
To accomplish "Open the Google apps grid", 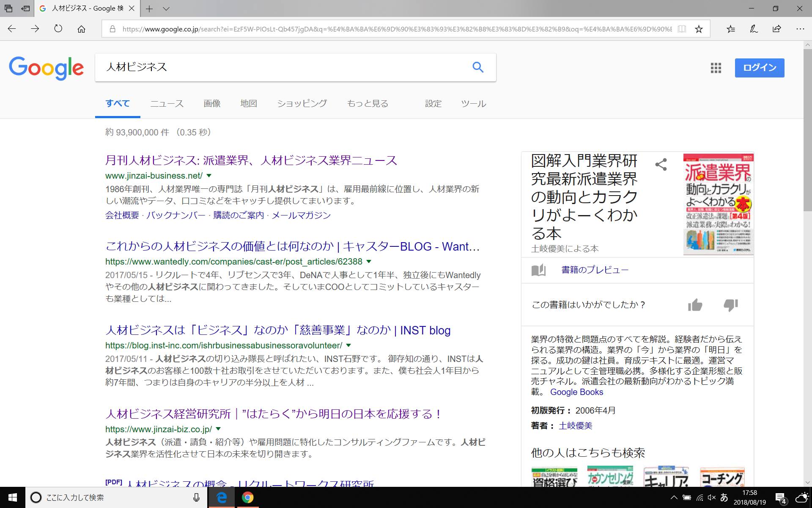I will point(716,68).
